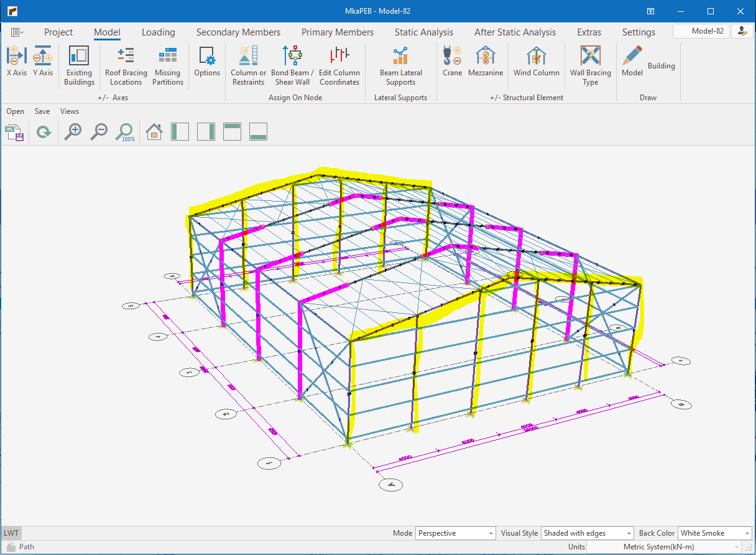This screenshot has width=756, height=555.
Task: Add an X Axis to the model
Action: 17,61
